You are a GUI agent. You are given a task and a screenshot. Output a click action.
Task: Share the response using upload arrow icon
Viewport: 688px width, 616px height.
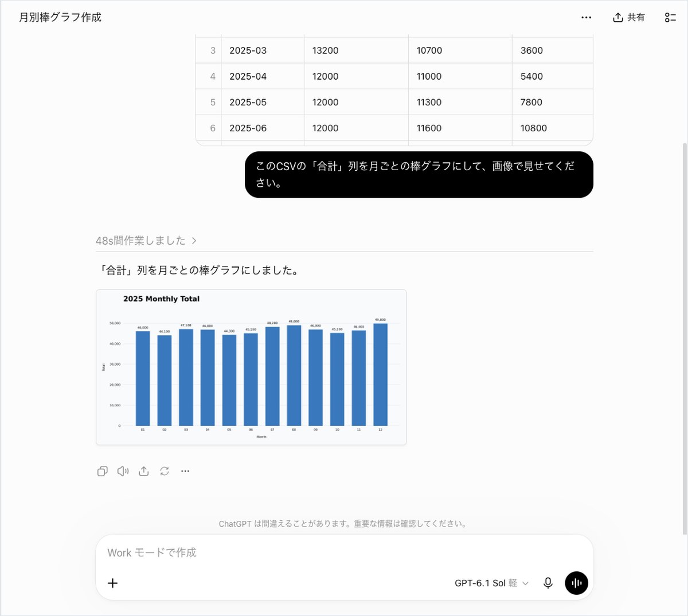[144, 471]
